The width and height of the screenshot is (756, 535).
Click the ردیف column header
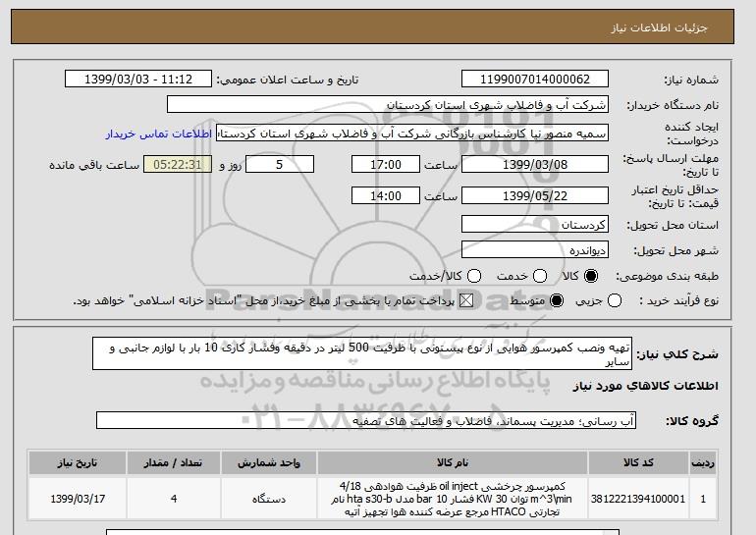(x=703, y=462)
